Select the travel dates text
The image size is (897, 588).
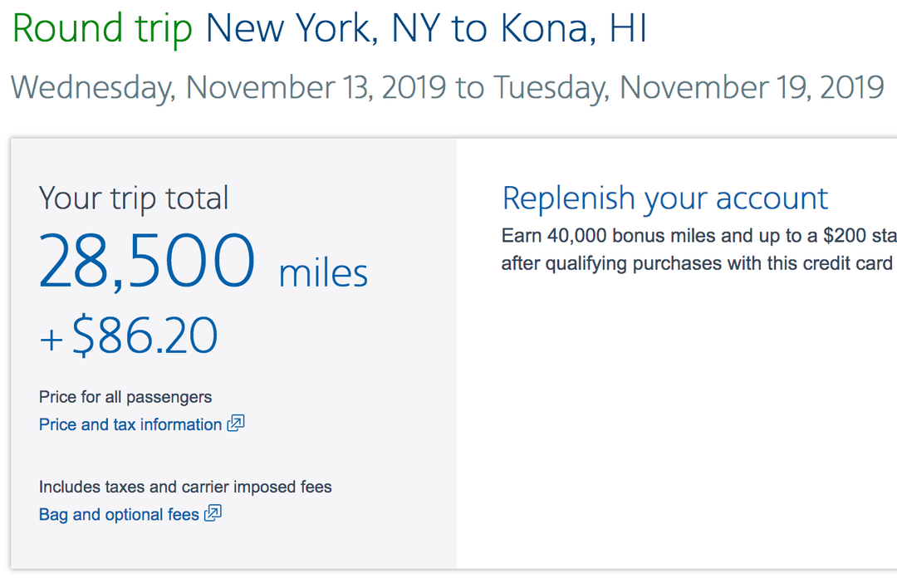[448, 86]
